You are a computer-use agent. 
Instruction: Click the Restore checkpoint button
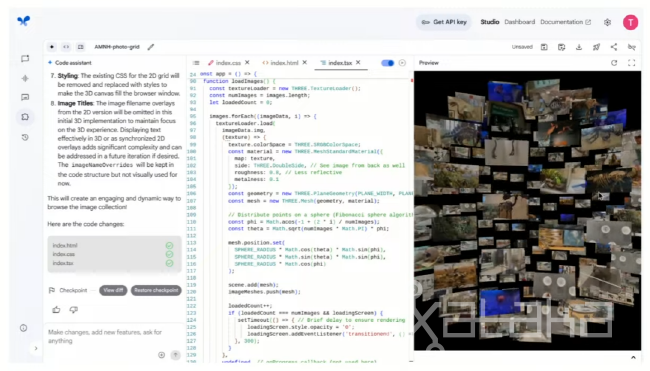[156, 290]
